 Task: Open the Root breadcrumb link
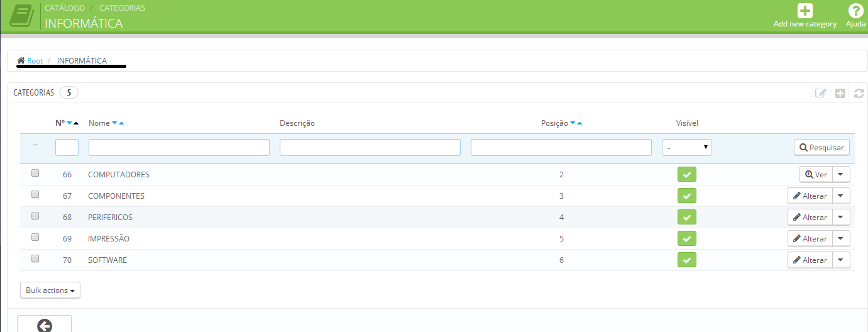[x=35, y=61]
